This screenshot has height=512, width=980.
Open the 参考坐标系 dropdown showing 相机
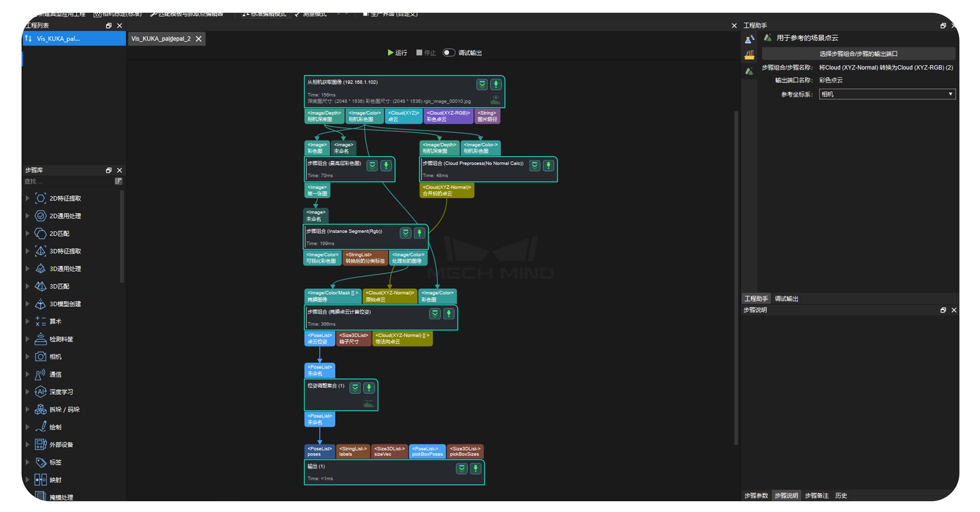click(887, 94)
